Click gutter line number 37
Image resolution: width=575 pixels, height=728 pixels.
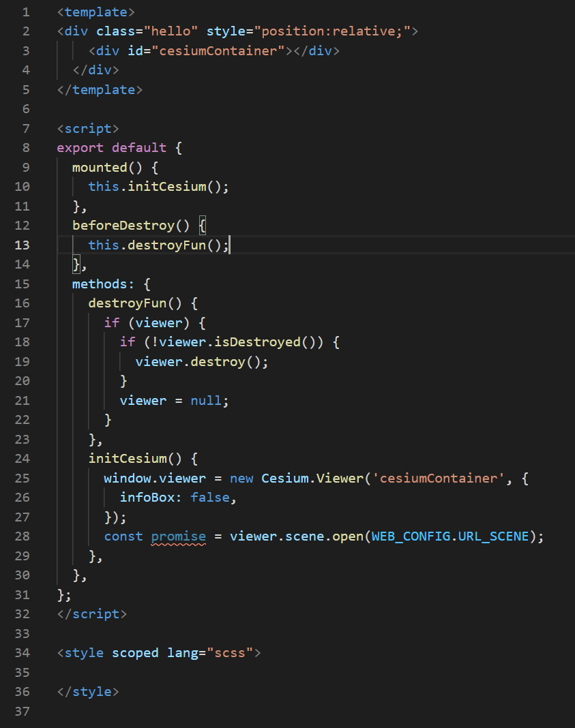tap(22, 711)
